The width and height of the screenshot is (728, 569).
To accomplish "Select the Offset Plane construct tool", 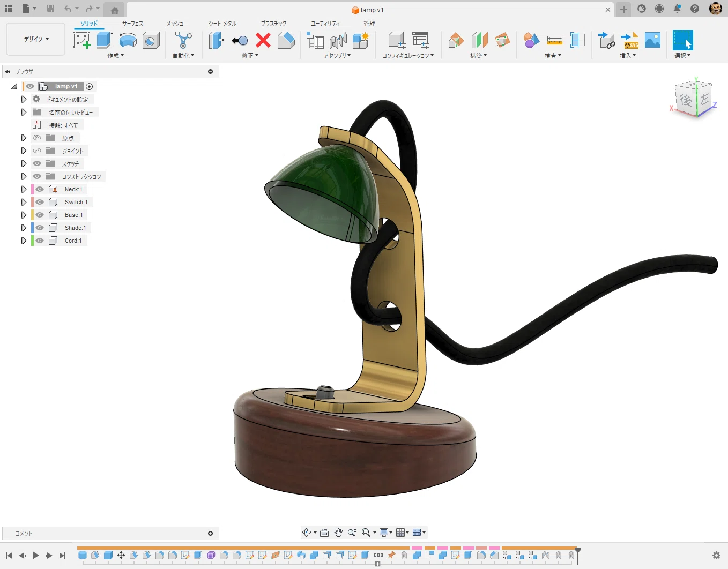I will pos(456,40).
